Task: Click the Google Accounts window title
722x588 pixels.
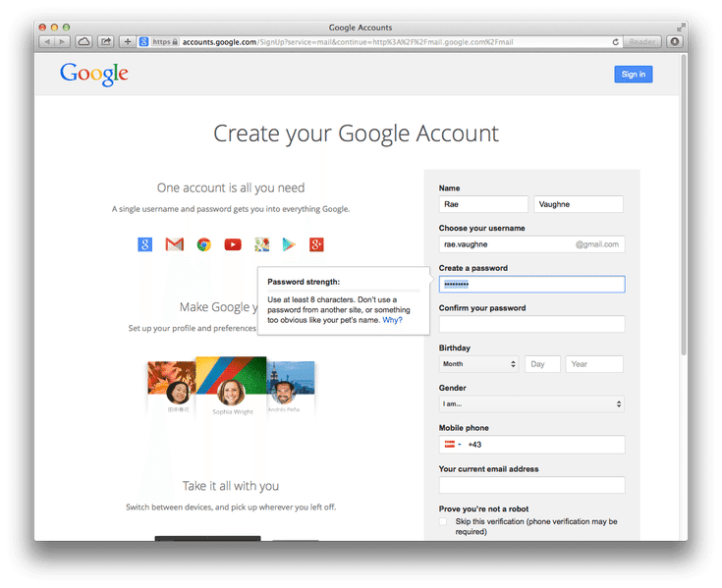Action: 361,27
